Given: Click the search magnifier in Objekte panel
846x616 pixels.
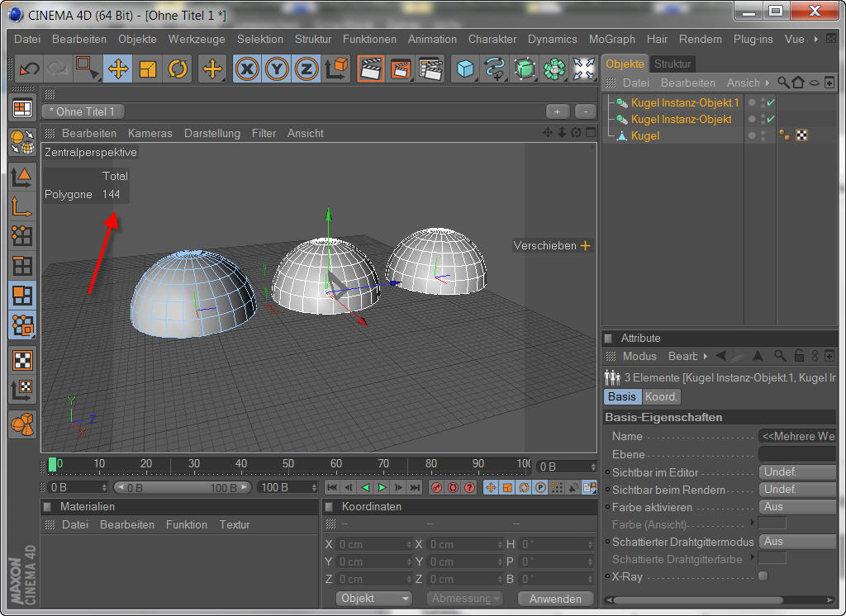Looking at the screenshot, I should click(782, 83).
